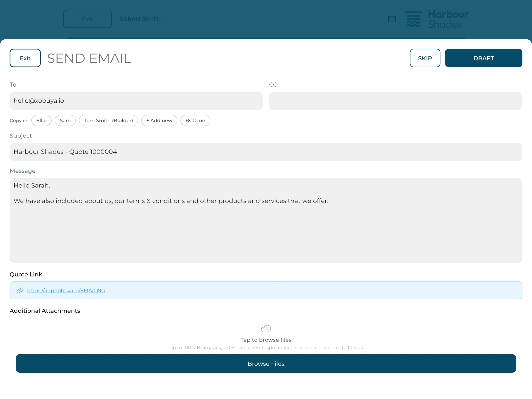This screenshot has height=399, width=532.
Task: Open the quote link app.xobuya.io/FMArD9G
Action: (x=66, y=290)
